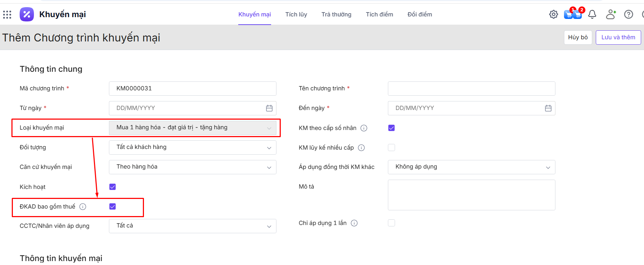
Task: Open calendar picker for Đến ngày
Action: (x=548, y=108)
